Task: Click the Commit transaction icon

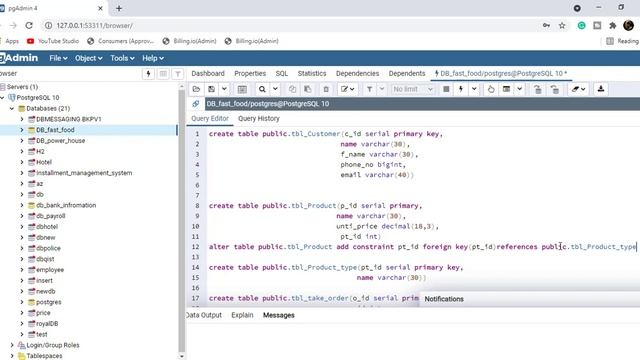Action: click(x=538, y=89)
